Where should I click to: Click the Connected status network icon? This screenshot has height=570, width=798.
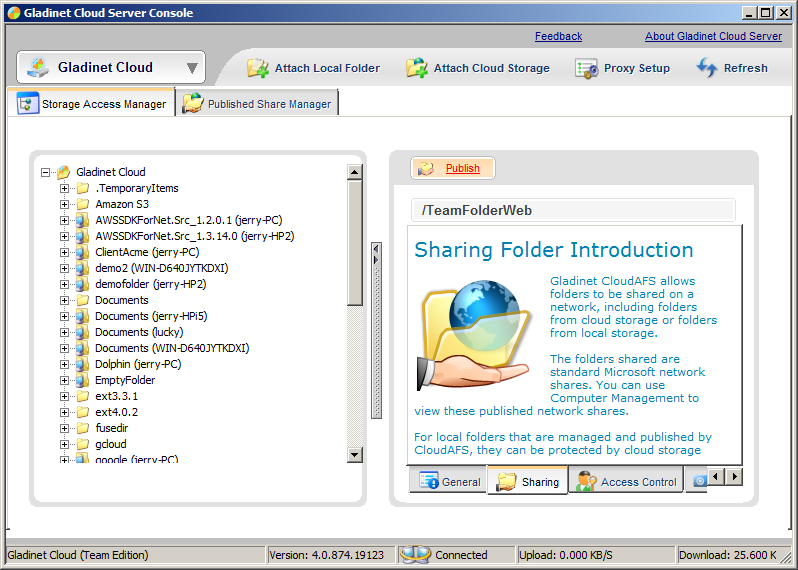[x=415, y=554]
